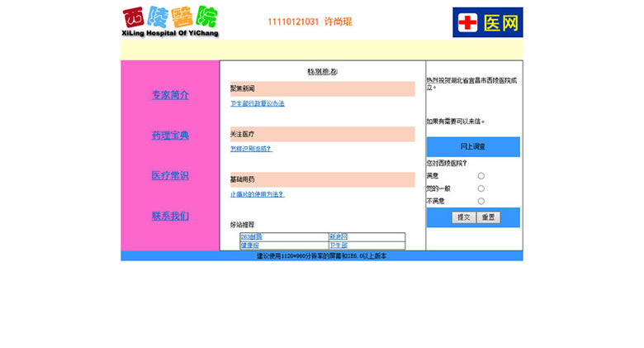Open the link under 关注医疗

pyautogui.click(x=251, y=149)
